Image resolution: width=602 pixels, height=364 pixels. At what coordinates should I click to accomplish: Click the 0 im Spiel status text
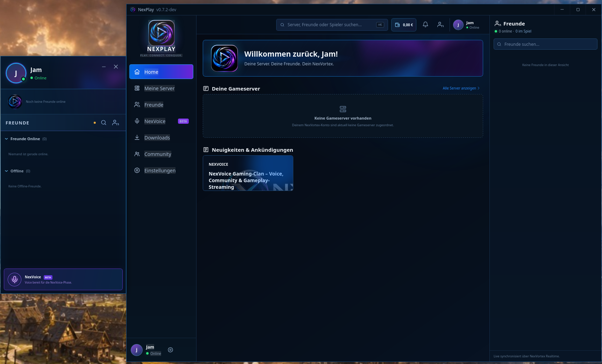coord(523,31)
